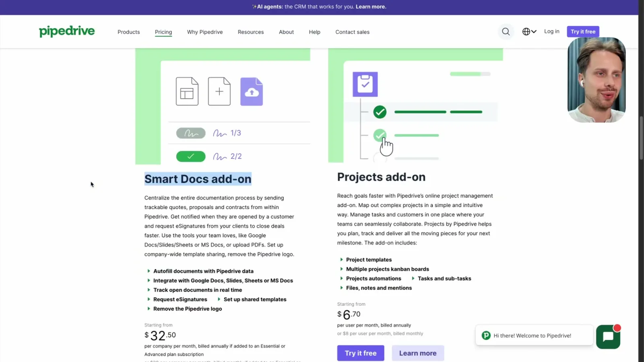644x362 pixels.
Task: Click the purple clipboard checklist icon
Action: tap(365, 84)
